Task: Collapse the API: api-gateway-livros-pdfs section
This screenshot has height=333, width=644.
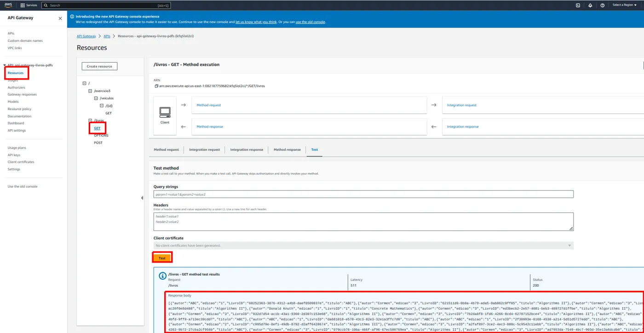Action: [5, 65]
